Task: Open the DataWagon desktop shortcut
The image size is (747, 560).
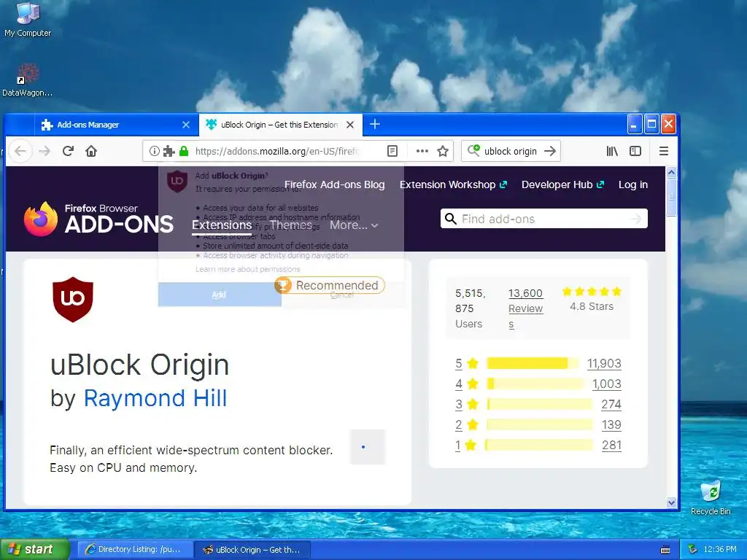Action: pyautogui.click(x=27, y=80)
